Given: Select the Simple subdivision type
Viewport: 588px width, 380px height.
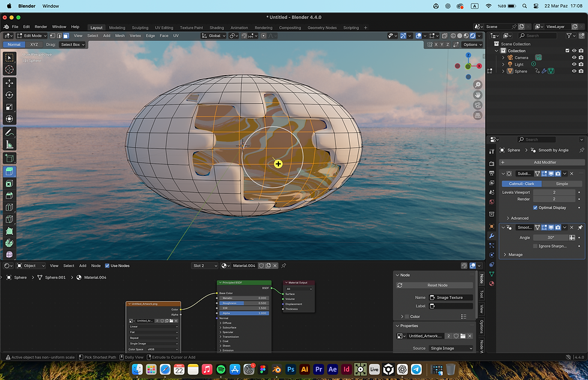Looking at the screenshot, I should click(562, 184).
